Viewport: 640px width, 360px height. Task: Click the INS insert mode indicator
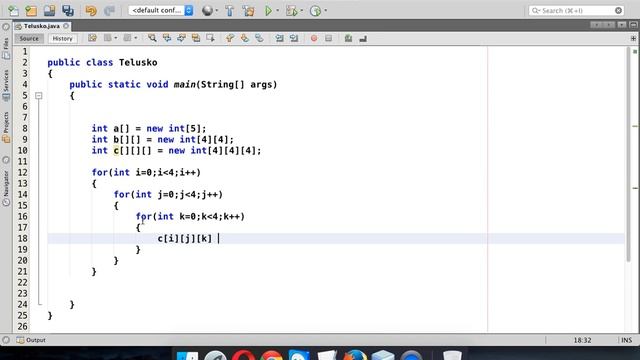tap(627, 340)
